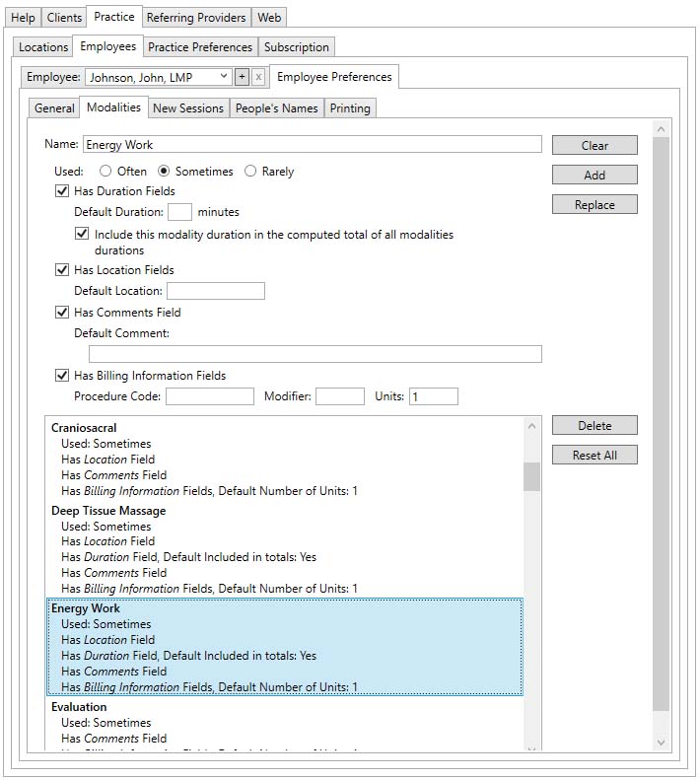Select the Practice tab
The width and height of the screenshot is (700, 780).
pos(114,17)
